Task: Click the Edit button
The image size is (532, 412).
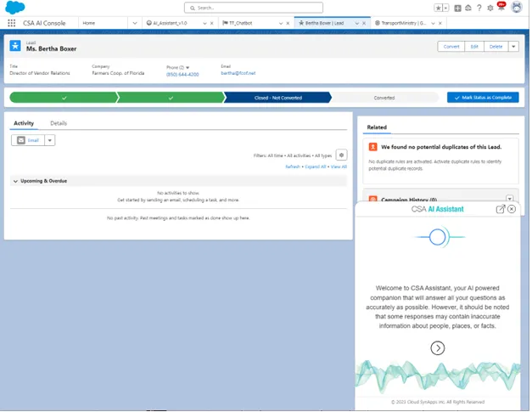Action: (x=476, y=47)
